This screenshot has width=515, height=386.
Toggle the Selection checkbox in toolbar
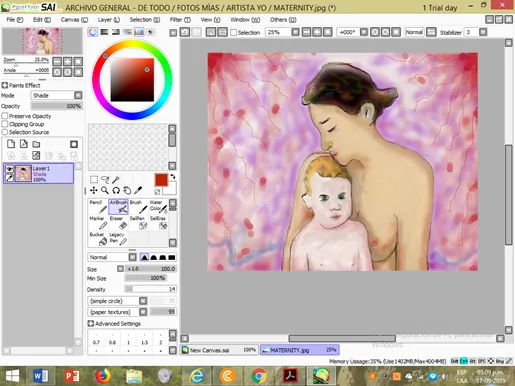(x=234, y=32)
